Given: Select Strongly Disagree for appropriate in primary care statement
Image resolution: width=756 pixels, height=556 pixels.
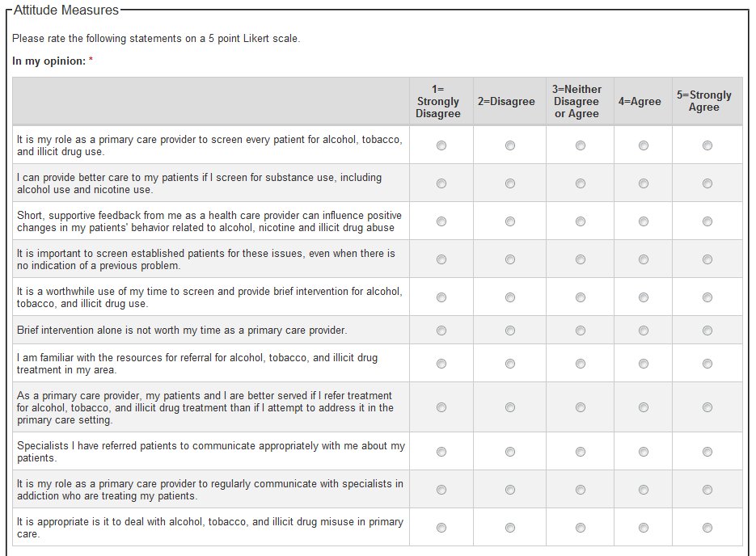Looking at the screenshot, I should pos(441,528).
